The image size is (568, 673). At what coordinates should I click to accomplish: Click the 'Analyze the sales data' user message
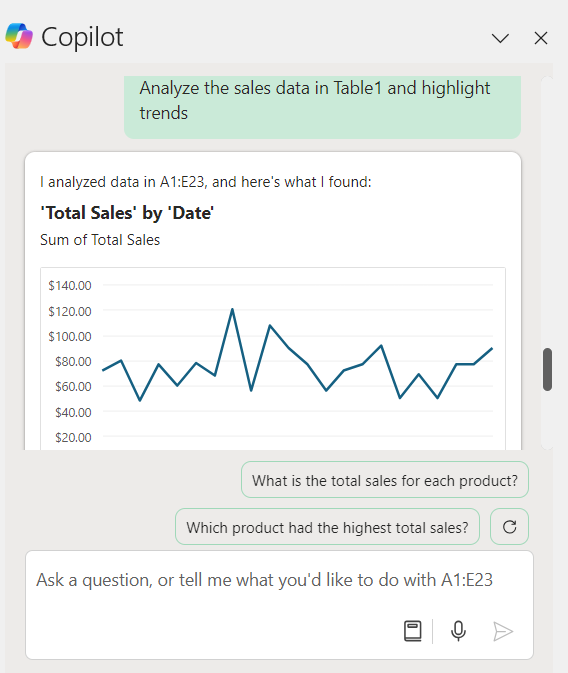(x=322, y=107)
